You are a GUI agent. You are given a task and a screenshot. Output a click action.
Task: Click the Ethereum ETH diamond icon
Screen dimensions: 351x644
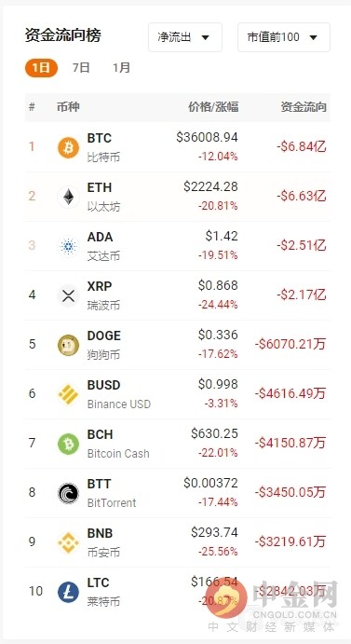coord(68,198)
